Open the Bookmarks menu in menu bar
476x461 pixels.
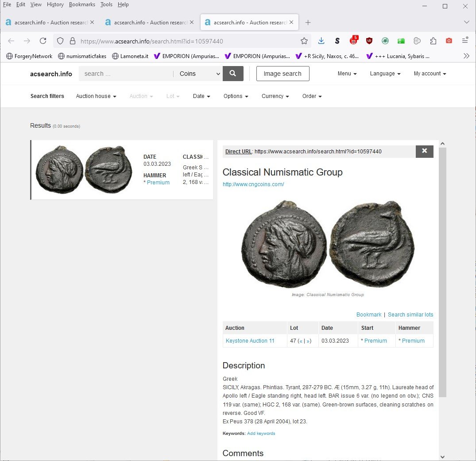82,4
